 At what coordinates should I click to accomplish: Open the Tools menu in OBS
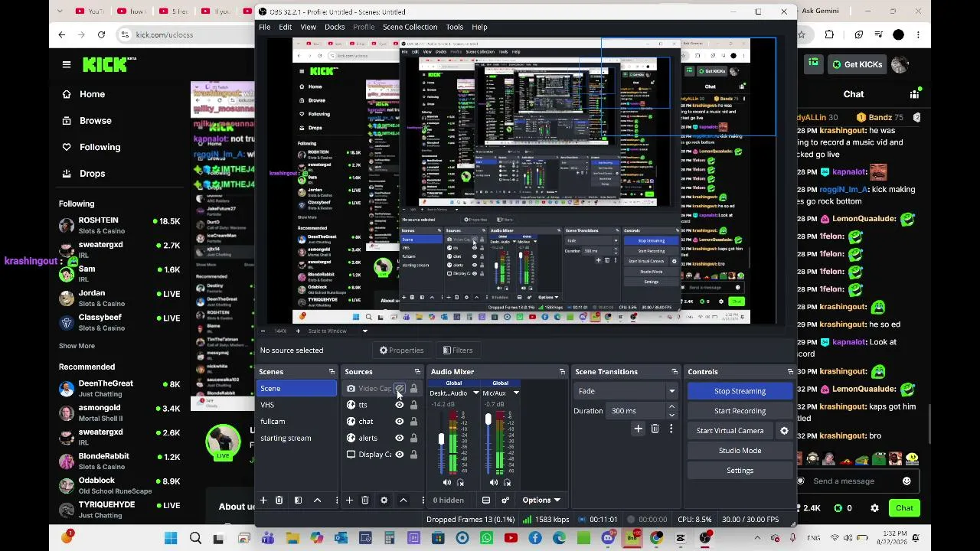tap(455, 27)
